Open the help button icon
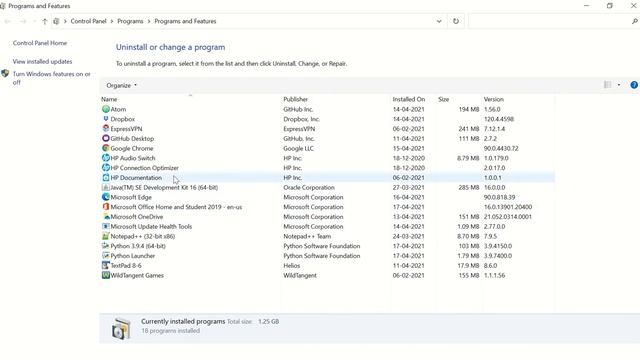 click(x=634, y=85)
